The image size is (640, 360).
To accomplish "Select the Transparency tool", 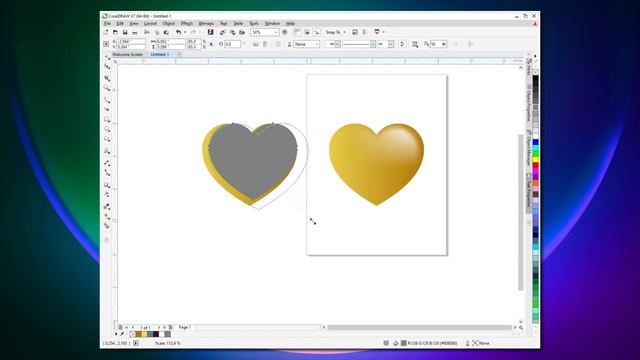I will (x=107, y=195).
